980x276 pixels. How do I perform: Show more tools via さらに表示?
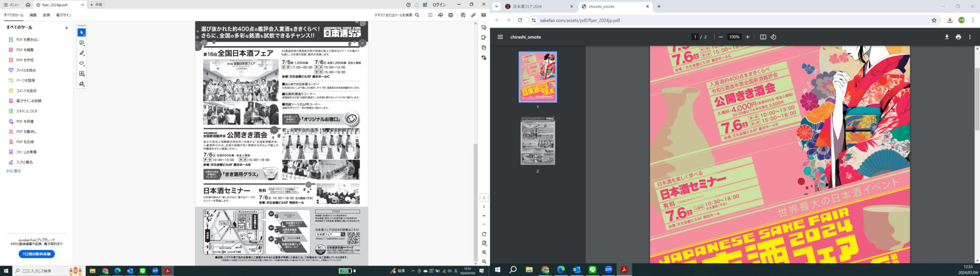pos(14,171)
